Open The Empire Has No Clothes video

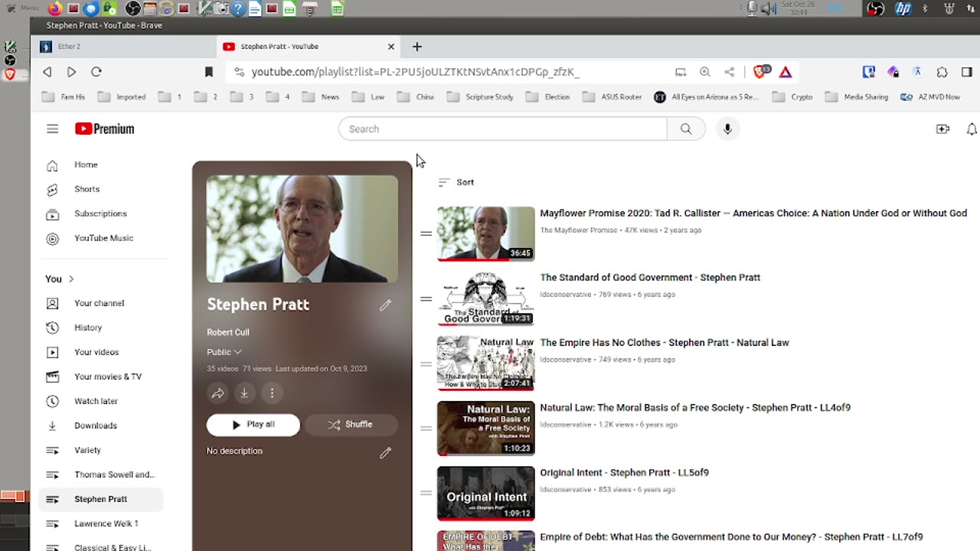pos(665,343)
